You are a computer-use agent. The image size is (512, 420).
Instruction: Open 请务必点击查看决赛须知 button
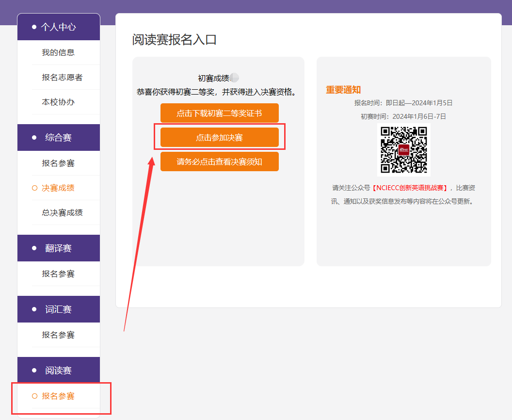tap(220, 162)
